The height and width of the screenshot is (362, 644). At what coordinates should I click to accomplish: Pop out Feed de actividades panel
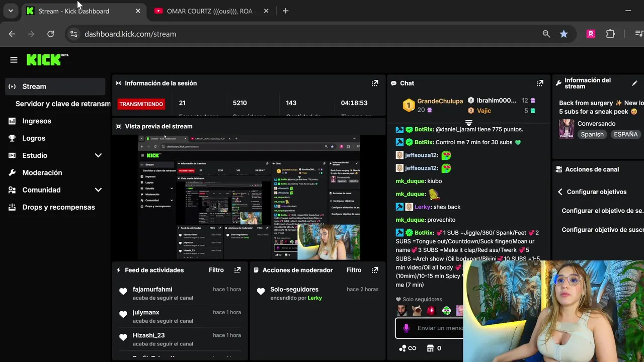[x=237, y=270]
